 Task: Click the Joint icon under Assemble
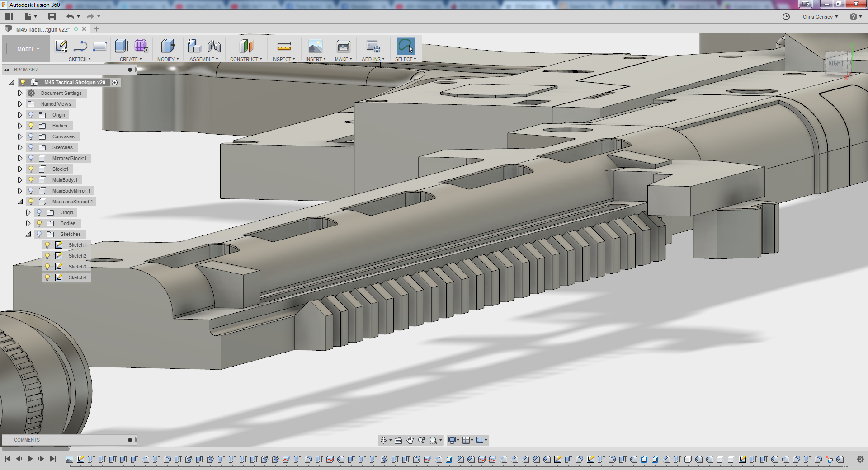coord(214,46)
